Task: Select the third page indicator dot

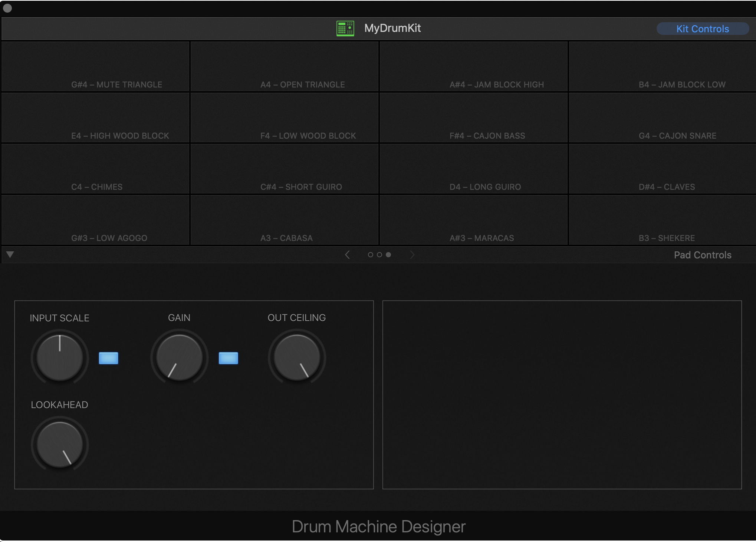Action: coord(388,255)
